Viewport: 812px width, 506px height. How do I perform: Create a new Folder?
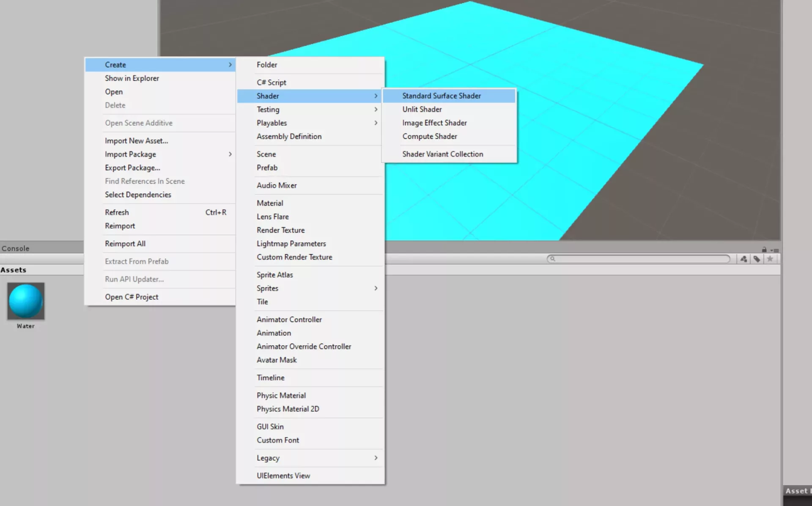pyautogui.click(x=310, y=65)
